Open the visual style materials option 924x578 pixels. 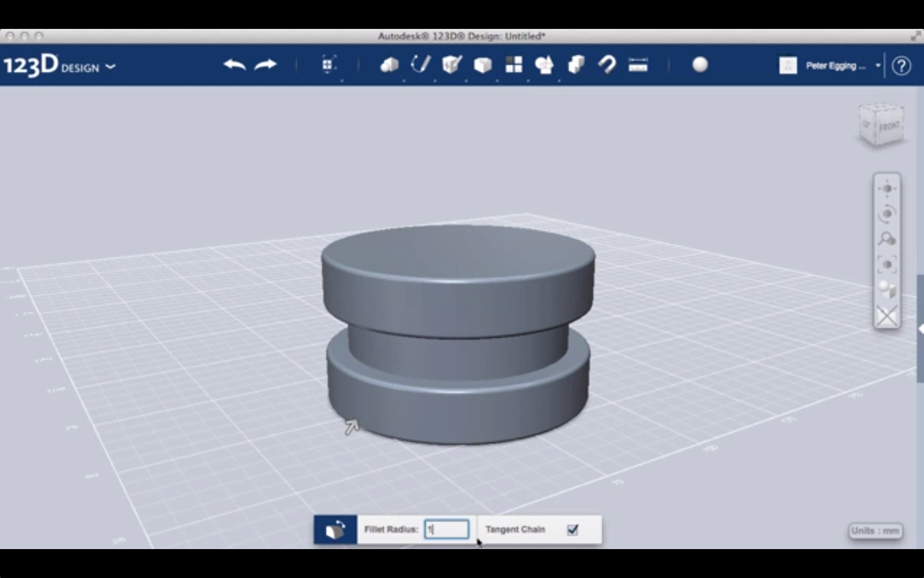click(887, 290)
